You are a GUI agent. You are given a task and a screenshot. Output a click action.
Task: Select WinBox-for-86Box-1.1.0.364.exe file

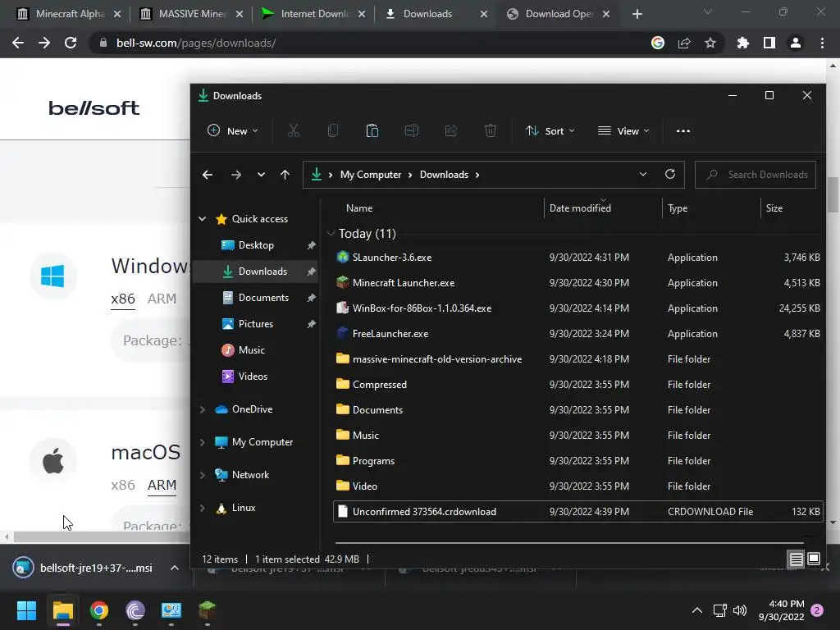point(422,308)
